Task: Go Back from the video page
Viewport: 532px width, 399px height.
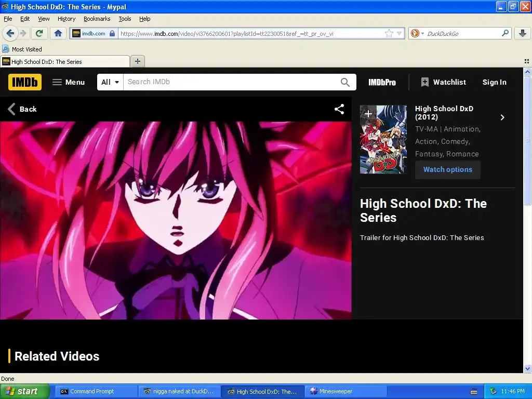Action: coord(22,109)
